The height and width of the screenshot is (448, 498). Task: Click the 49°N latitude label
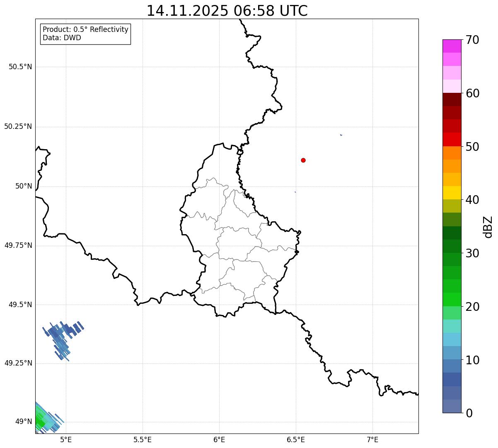[24, 422]
